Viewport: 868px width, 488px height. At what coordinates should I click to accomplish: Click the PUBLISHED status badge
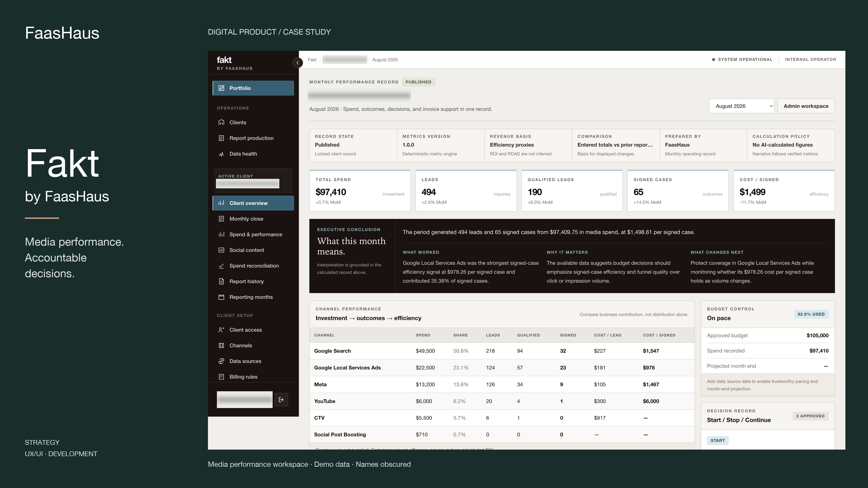click(x=418, y=82)
